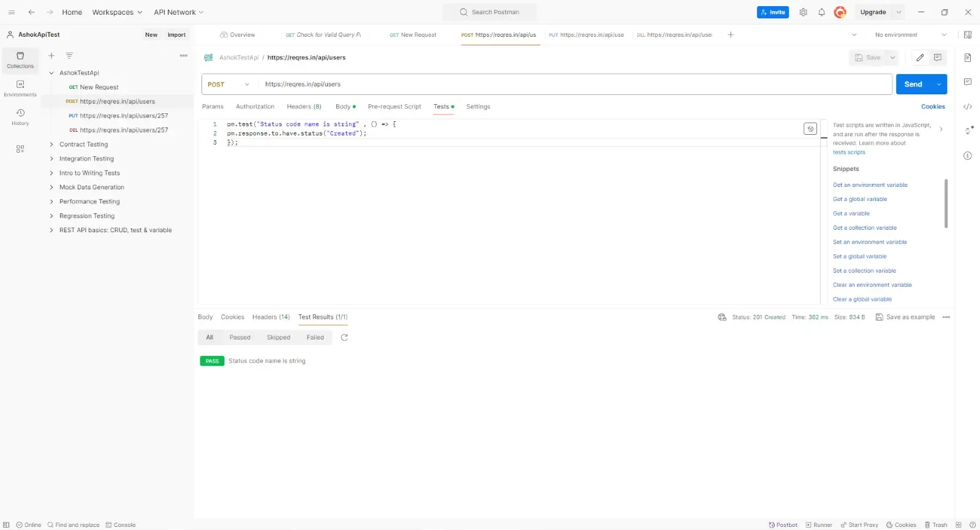The width and height of the screenshot is (980, 530).
Task: Open the Console in the status bar
Action: click(x=121, y=525)
